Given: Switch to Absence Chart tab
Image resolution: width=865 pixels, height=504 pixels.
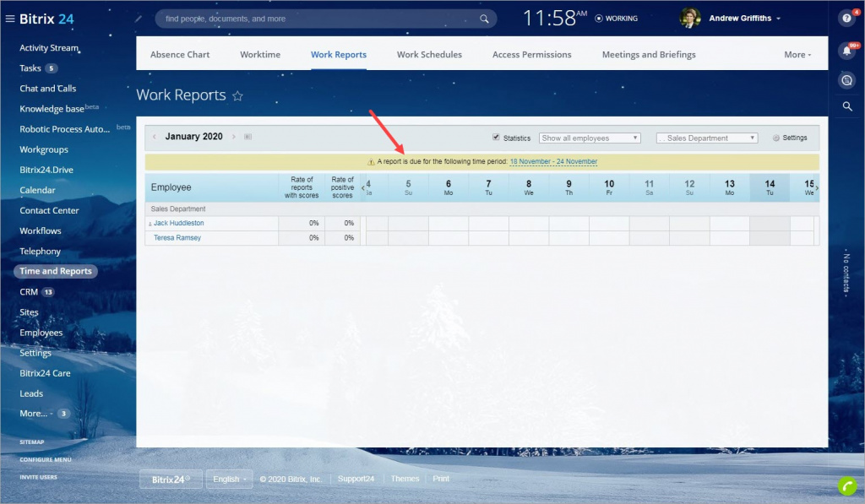Looking at the screenshot, I should pyautogui.click(x=180, y=55).
